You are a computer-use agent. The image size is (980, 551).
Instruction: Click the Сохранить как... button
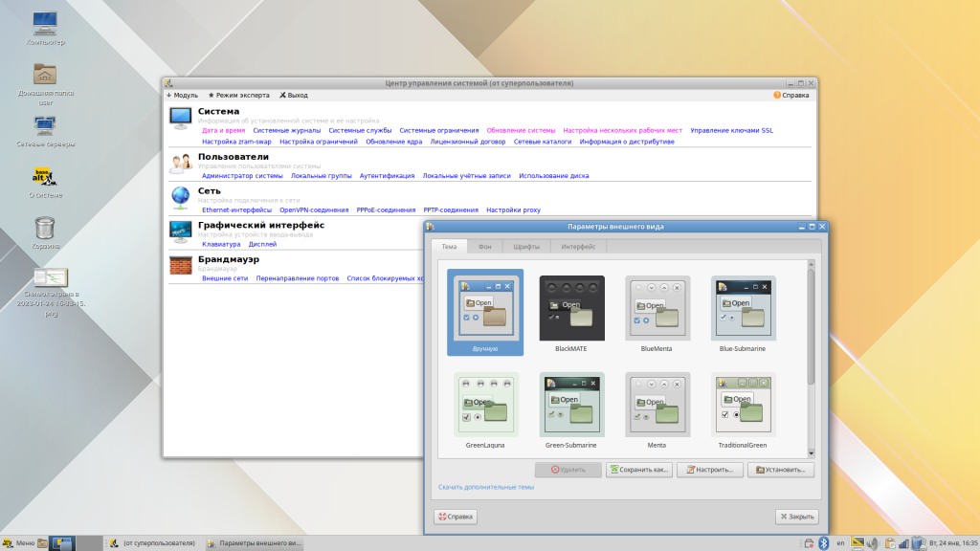639,470
